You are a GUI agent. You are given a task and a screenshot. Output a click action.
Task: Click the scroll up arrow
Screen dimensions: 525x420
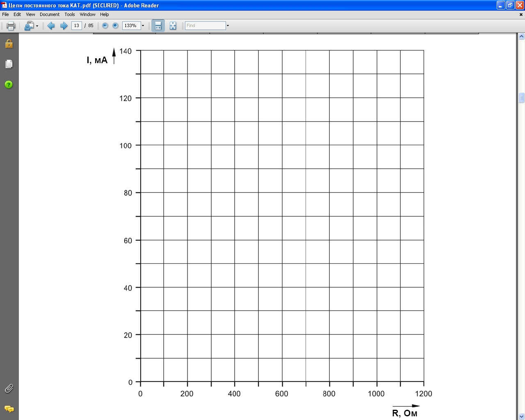pos(521,37)
